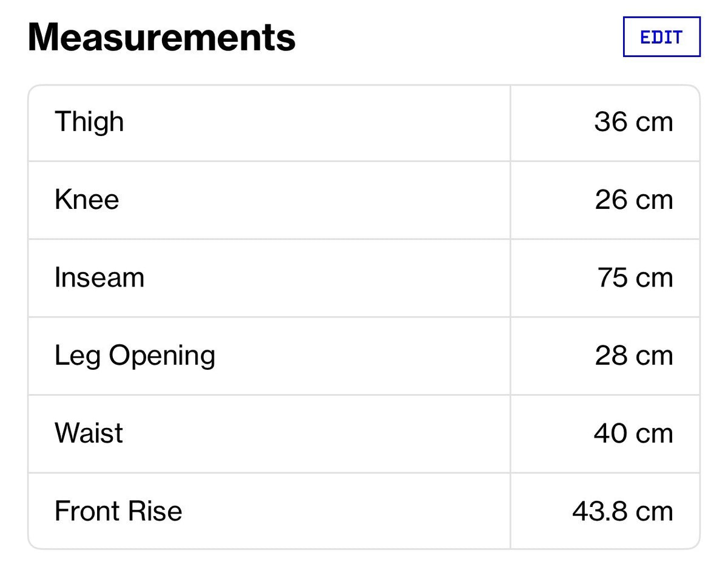Select the Inseam row label
The image size is (728, 564).
coord(99,277)
